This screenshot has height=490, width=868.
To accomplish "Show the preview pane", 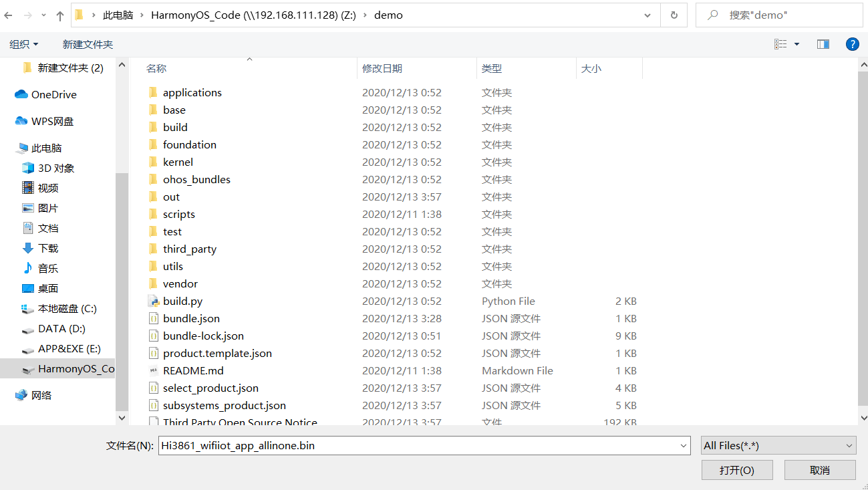I will coord(823,44).
